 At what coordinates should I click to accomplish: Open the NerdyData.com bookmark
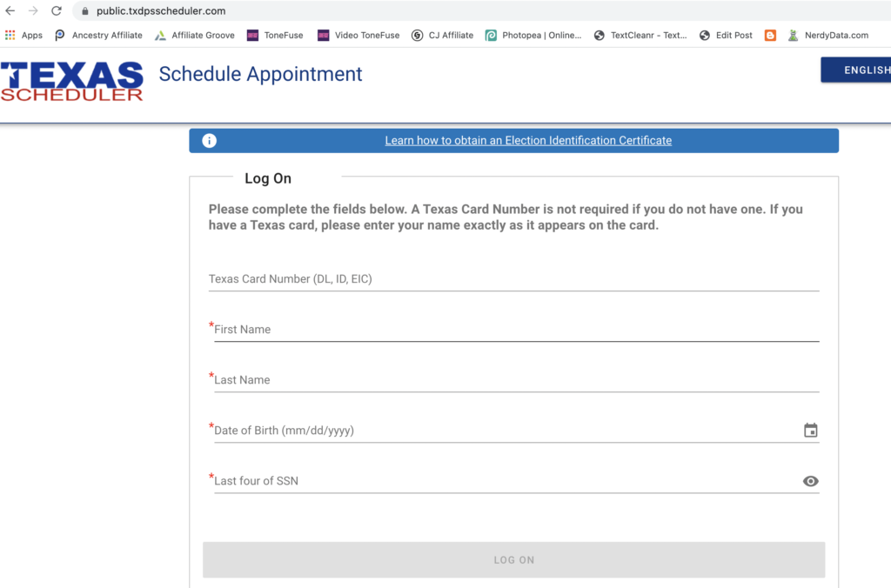(827, 36)
